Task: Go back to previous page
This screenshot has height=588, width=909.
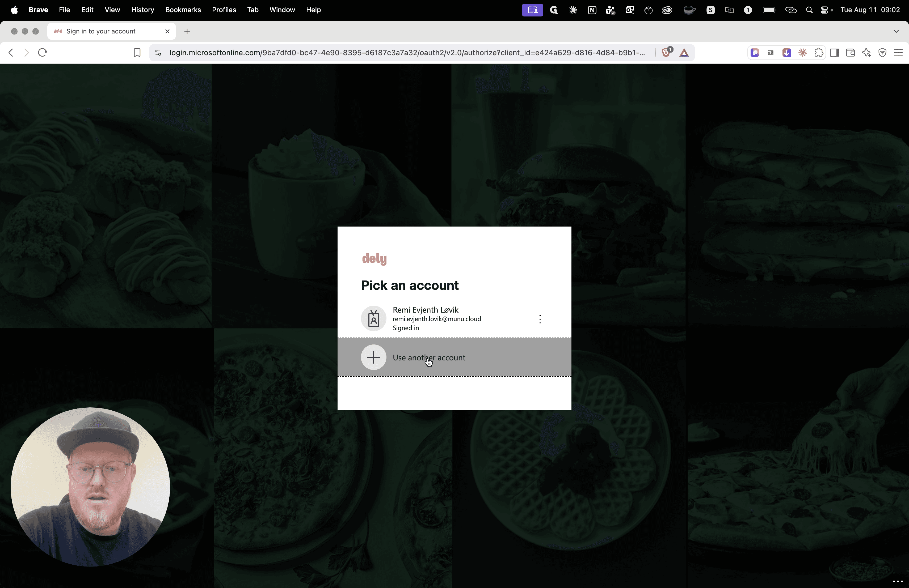Action: (x=11, y=52)
